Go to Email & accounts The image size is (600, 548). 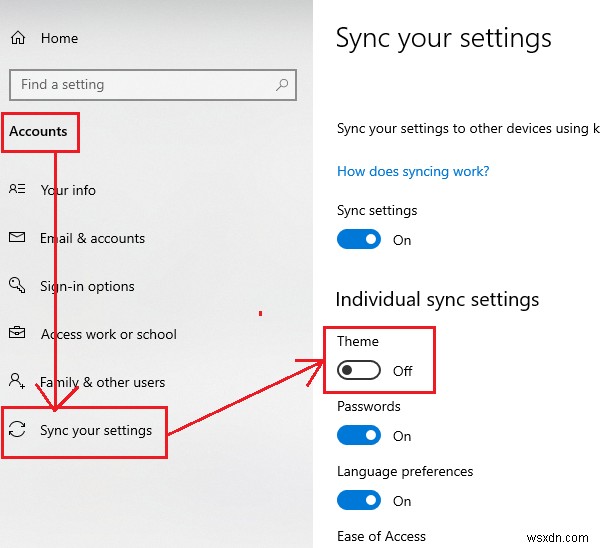(x=93, y=238)
